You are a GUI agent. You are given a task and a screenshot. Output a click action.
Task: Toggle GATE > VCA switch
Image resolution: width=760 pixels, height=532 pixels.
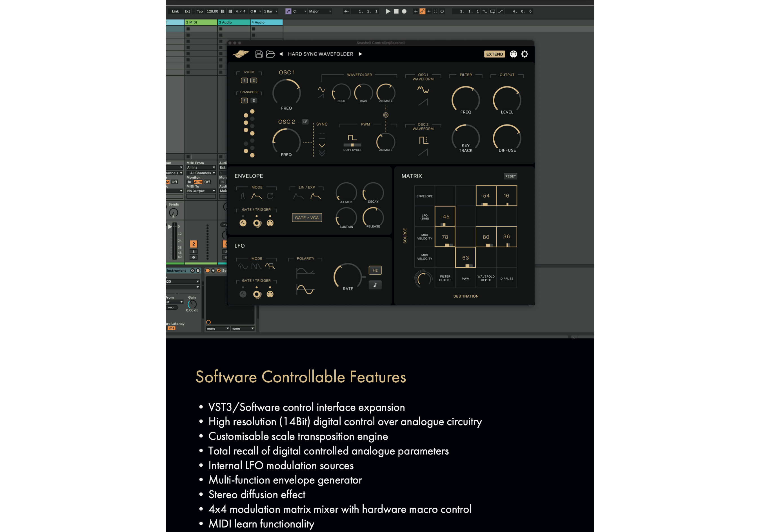point(307,218)
